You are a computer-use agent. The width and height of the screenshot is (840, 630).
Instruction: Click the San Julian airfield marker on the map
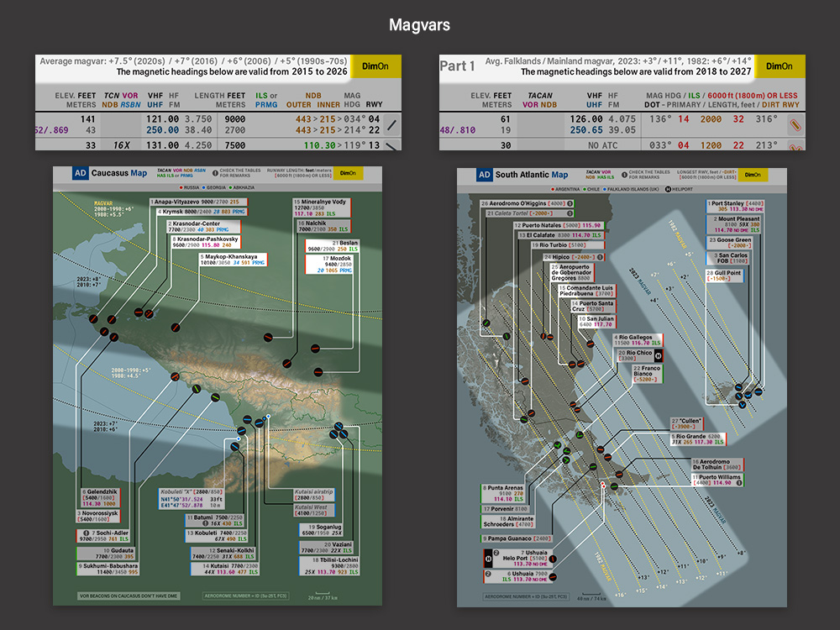(x=590, y=344)
